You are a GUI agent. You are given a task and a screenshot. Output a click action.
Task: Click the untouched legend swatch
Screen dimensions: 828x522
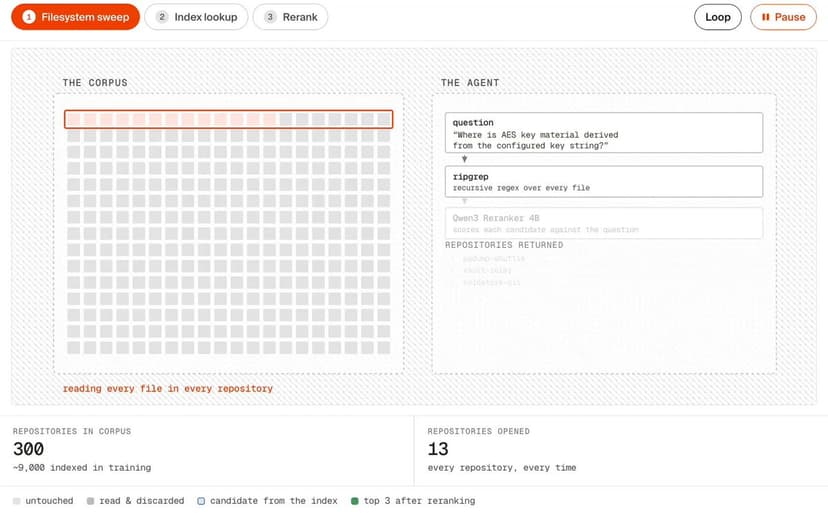pyautogui.click(x=16, y=501)
